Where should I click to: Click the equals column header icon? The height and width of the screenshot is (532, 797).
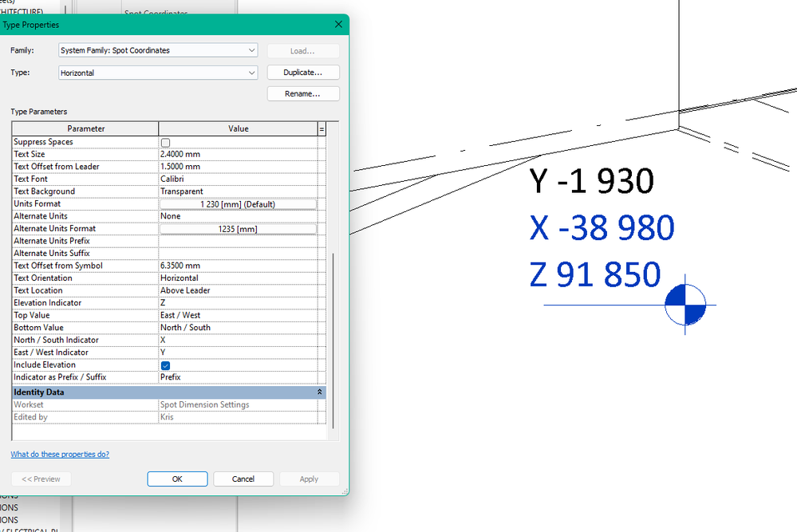pos(322,129)
